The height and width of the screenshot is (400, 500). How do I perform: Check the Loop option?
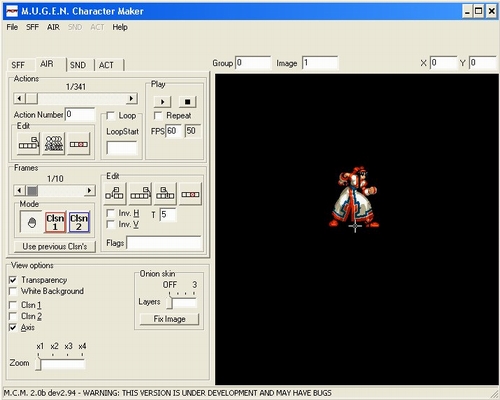coord(110,116)
